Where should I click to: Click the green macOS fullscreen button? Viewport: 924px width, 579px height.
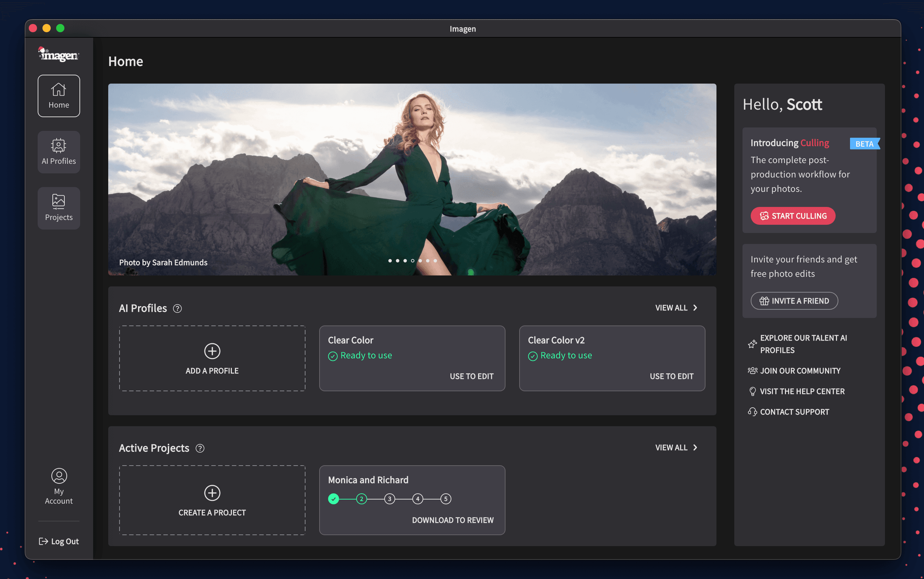(60, 28)
